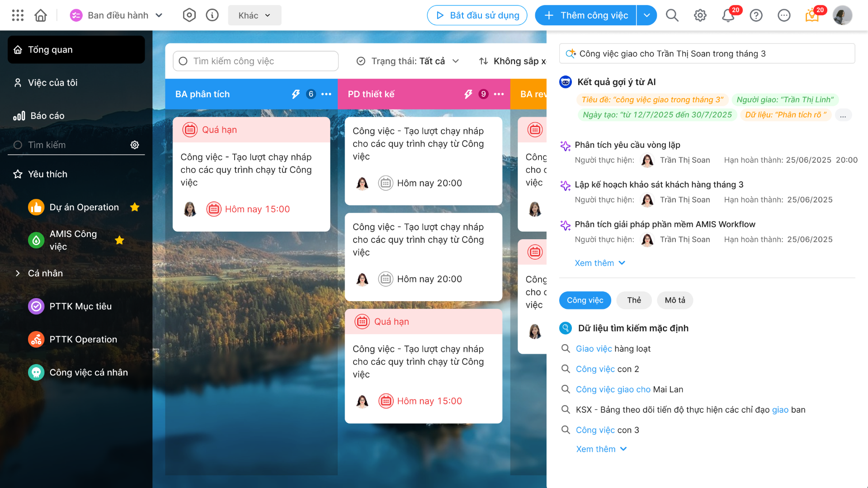This screenshot has height=488, width=868.
Task: Open the notifications bell icon
Action: coord(728,15)
